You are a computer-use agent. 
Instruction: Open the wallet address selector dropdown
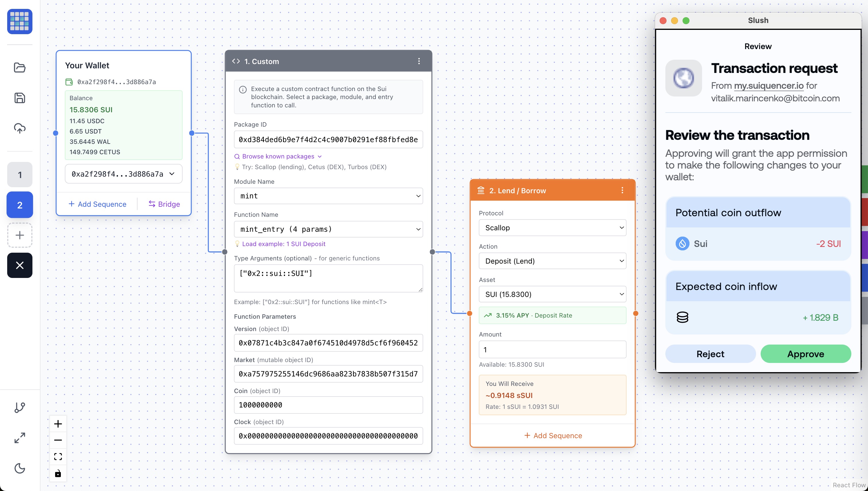tap(123, 174)
